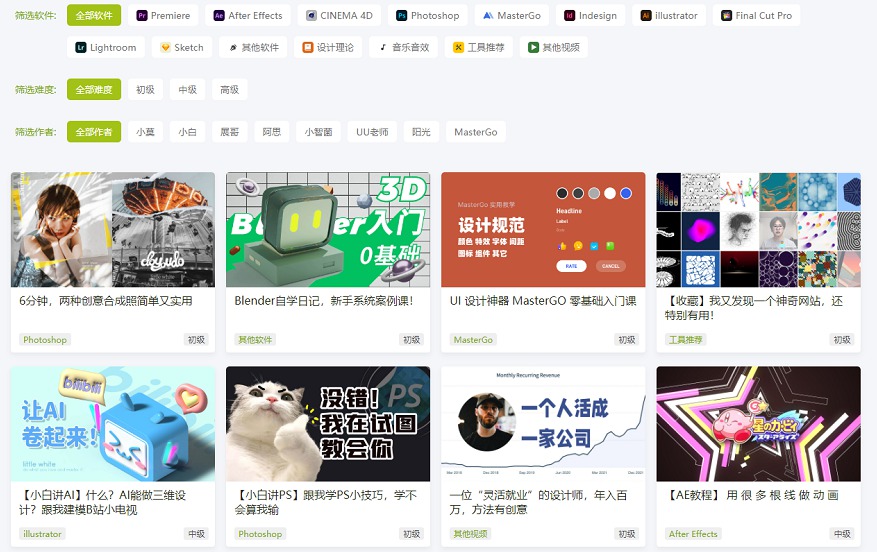This screenshot has width=877, height=552.
Task: Click the CINEMA 4D logo icon
Action: click(312, 16)
